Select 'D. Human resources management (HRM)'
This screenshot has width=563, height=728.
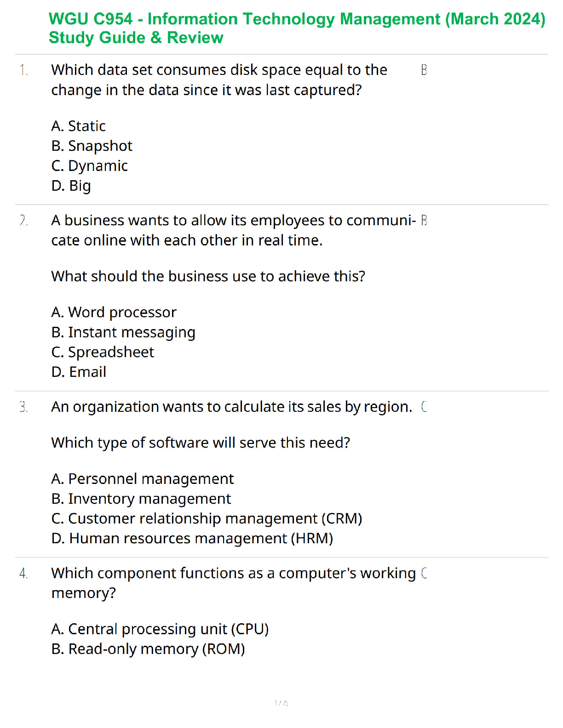[192, 538]
